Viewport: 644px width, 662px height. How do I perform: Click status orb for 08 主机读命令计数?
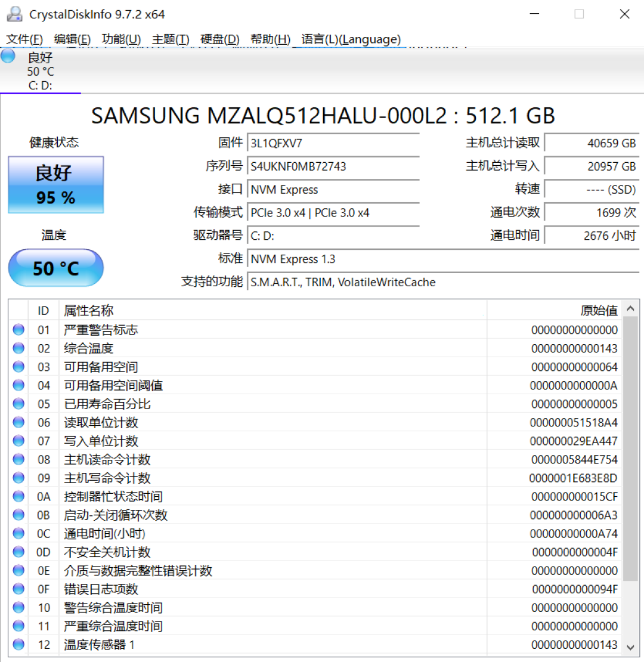(x=18, y=459)
